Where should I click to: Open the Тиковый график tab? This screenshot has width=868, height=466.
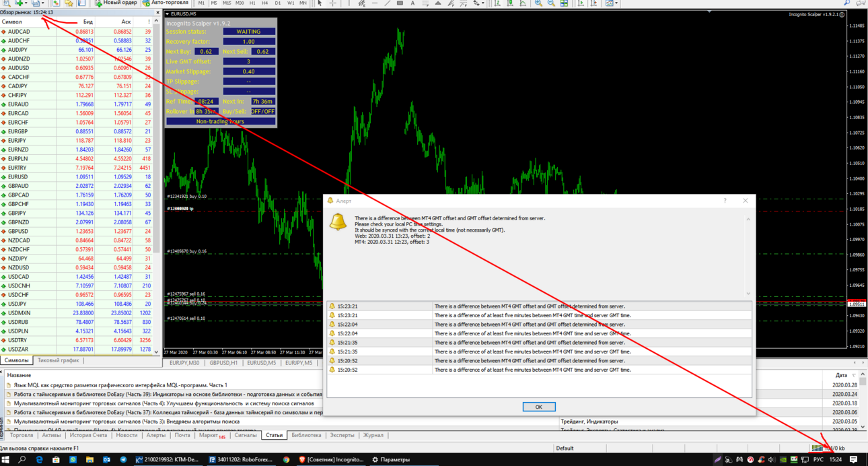(58, 361)
